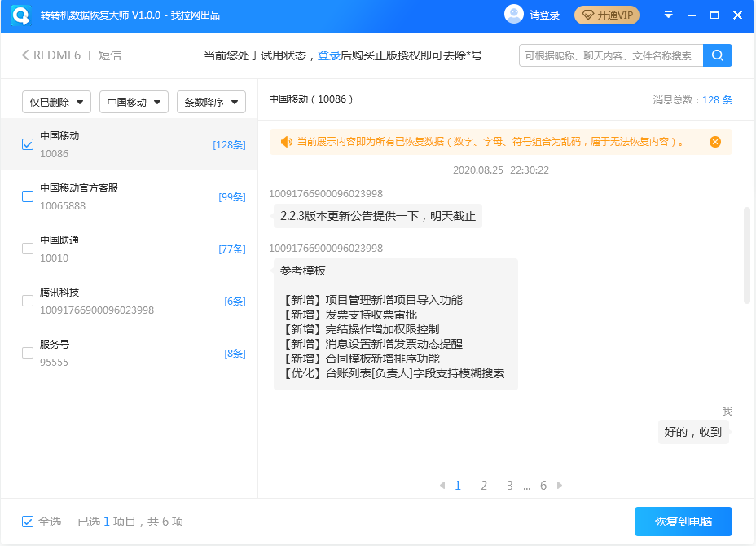This screenshot has height=546, width=756.
Task: Toggle checkbox for 中国移动 10086
Action: tap(28, 144)
